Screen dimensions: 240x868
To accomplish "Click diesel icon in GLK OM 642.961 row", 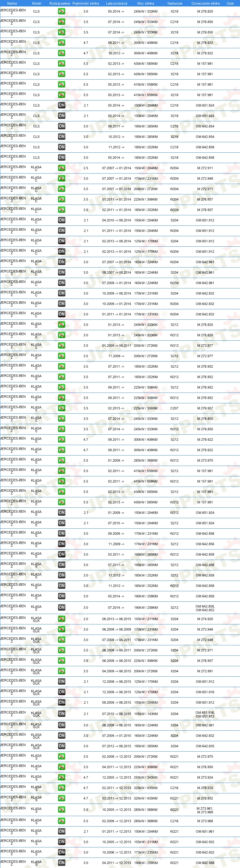I will pyautogui.click(x=62, y=725).
